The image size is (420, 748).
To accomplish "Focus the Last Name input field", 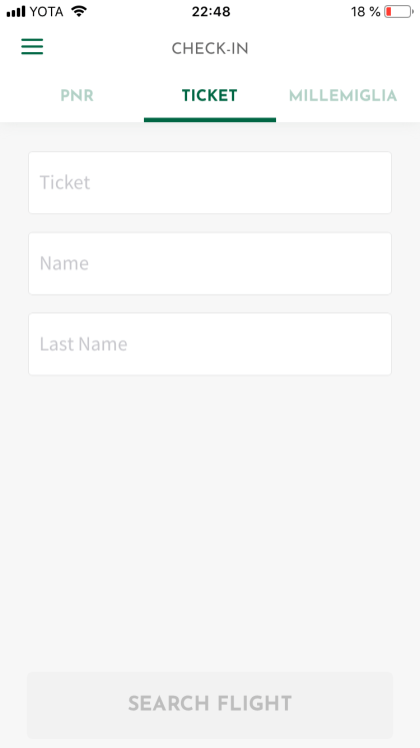I will [210, 344].
